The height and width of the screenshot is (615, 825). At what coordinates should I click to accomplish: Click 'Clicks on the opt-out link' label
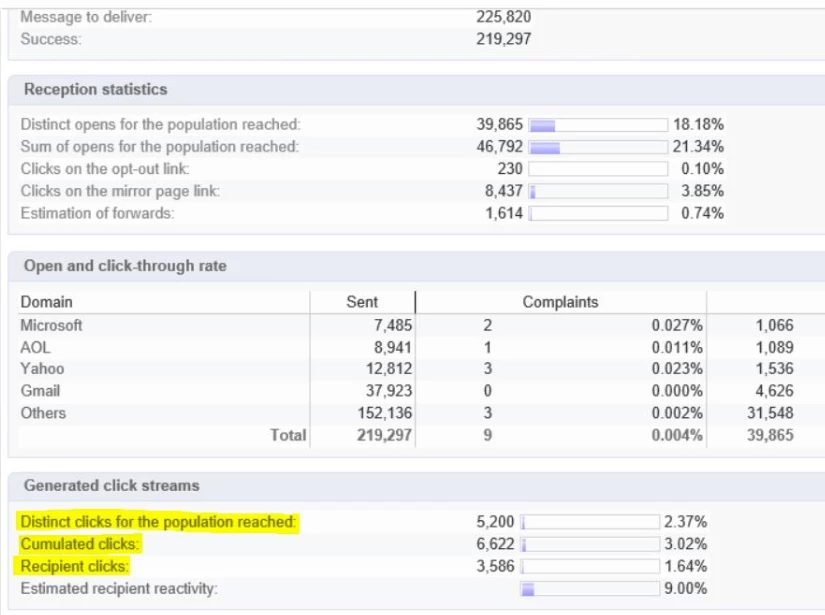click(x=105, y=168)
